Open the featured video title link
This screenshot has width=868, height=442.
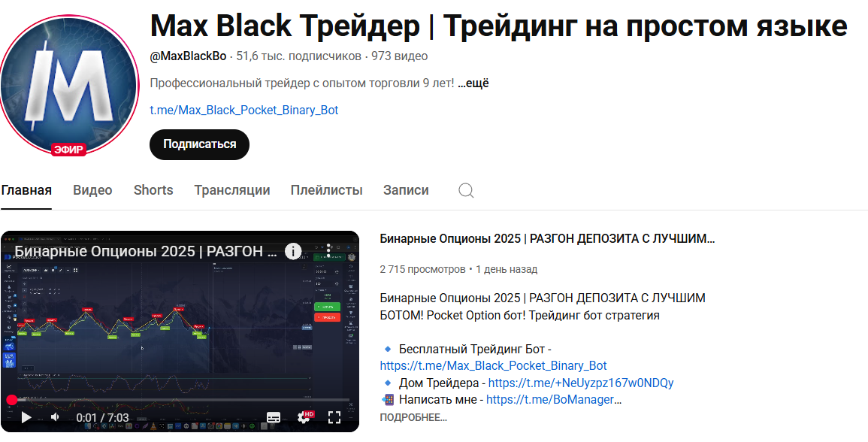click(547, 239)
